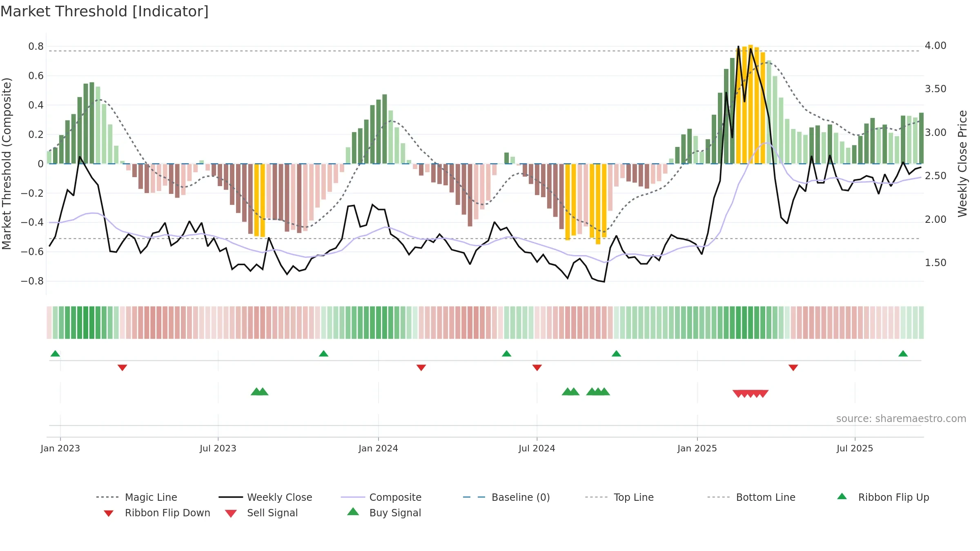980x551 pixels.
Task: Click the −0.4 left axis tick label
Action: click(32, 222)
